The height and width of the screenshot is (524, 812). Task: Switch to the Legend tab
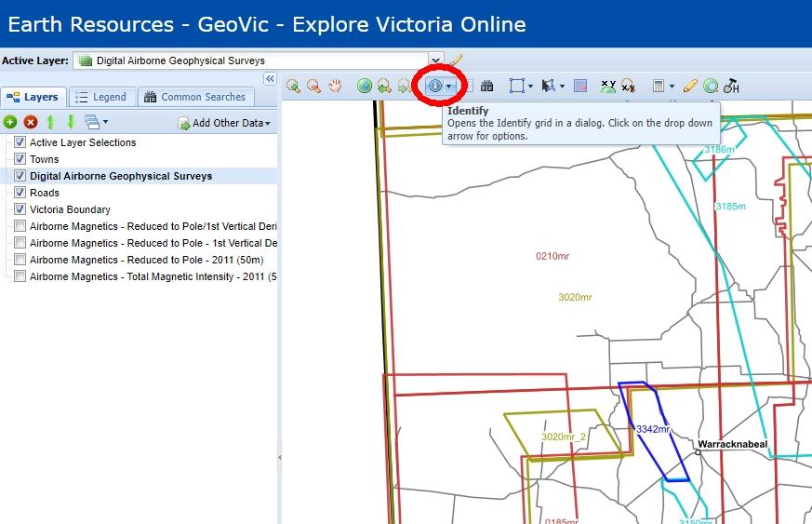100,97
